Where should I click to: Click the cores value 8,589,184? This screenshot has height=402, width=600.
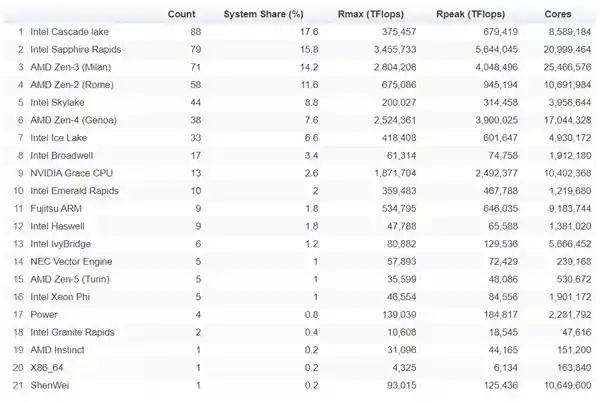click(570, 32)
